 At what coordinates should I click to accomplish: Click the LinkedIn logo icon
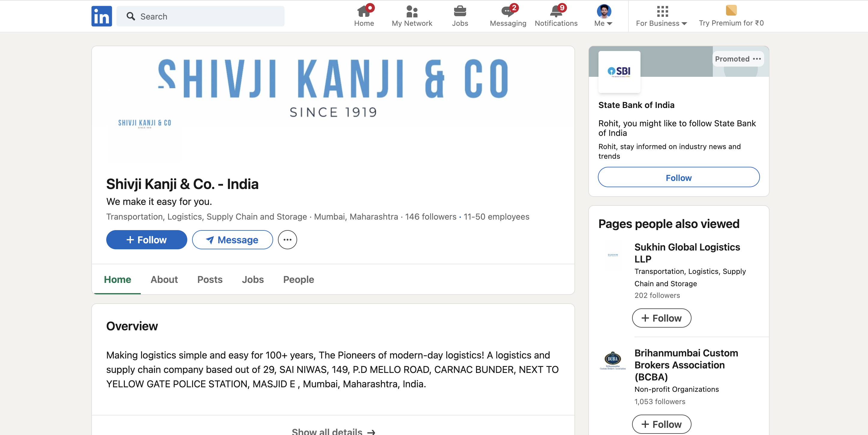[101, 16]
